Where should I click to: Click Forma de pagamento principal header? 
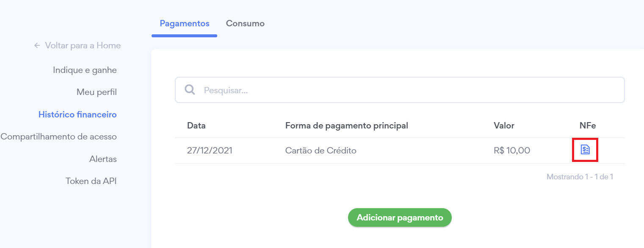pyautogui.click(x=346, y=125)
